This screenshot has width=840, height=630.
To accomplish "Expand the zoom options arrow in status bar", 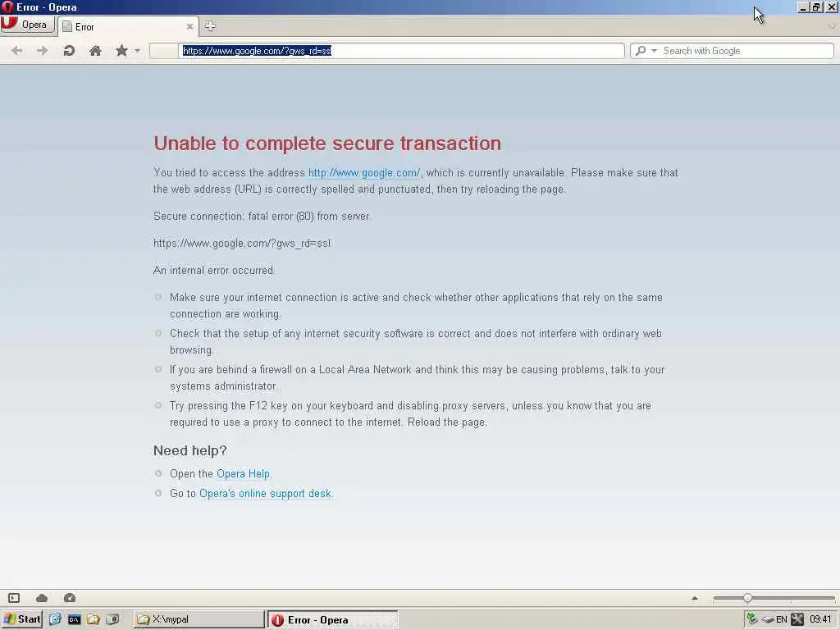I will [x=695, y=598].
